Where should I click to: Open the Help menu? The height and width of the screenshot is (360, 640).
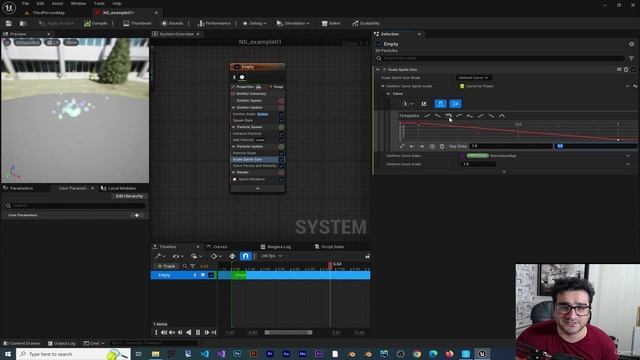tap(117, 3)
